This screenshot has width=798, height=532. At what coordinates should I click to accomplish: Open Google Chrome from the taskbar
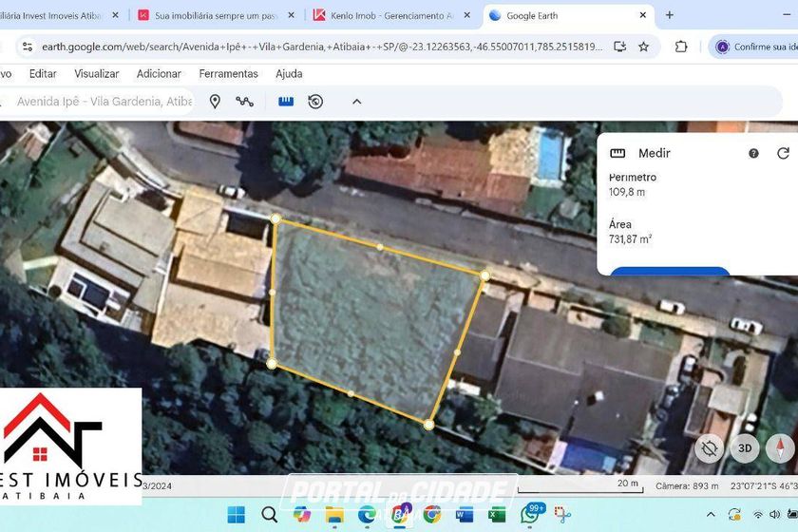(432, 515)
